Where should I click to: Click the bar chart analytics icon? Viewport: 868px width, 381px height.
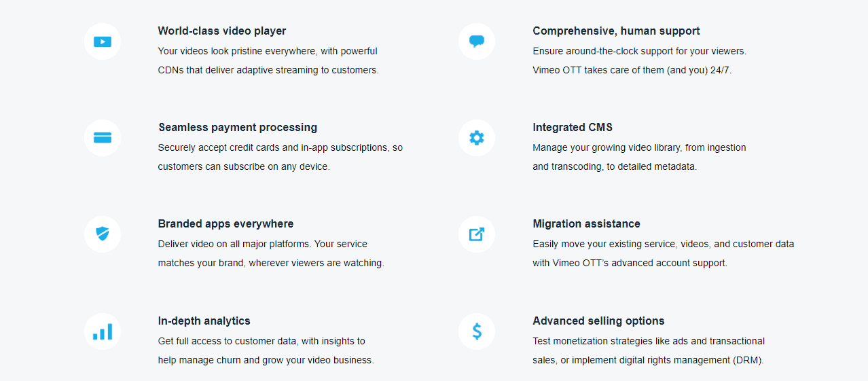[103, 331]
